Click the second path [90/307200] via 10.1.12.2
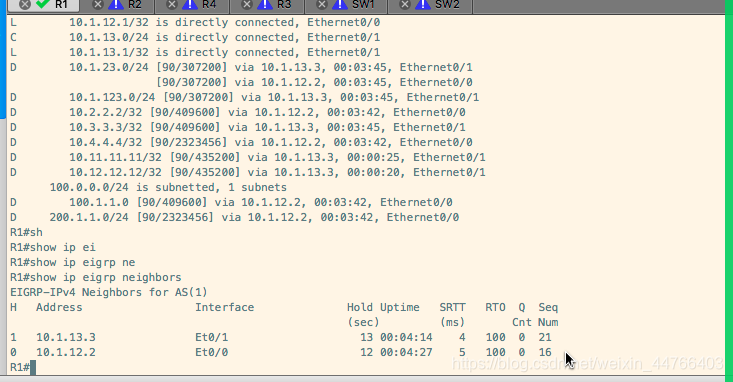Image resolution: width=733 pixels, height=382 pixels. tap(314, 82)
